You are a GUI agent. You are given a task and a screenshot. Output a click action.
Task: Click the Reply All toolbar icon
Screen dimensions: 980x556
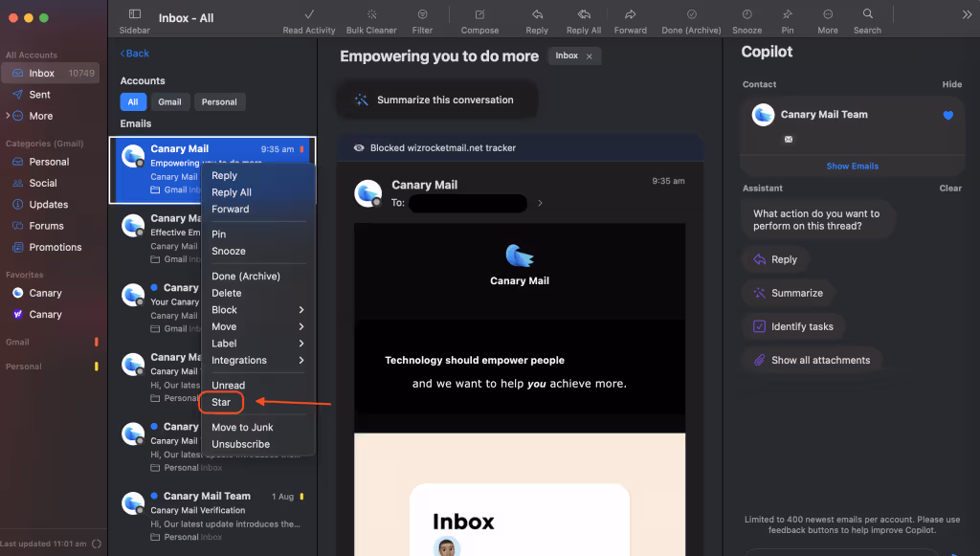click(584, 14)
